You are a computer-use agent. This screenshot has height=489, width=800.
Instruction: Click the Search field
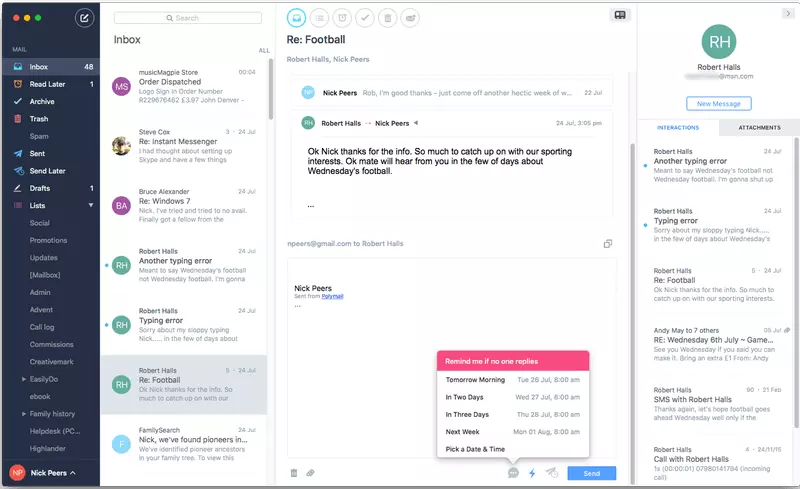click(x=188, y=18)
